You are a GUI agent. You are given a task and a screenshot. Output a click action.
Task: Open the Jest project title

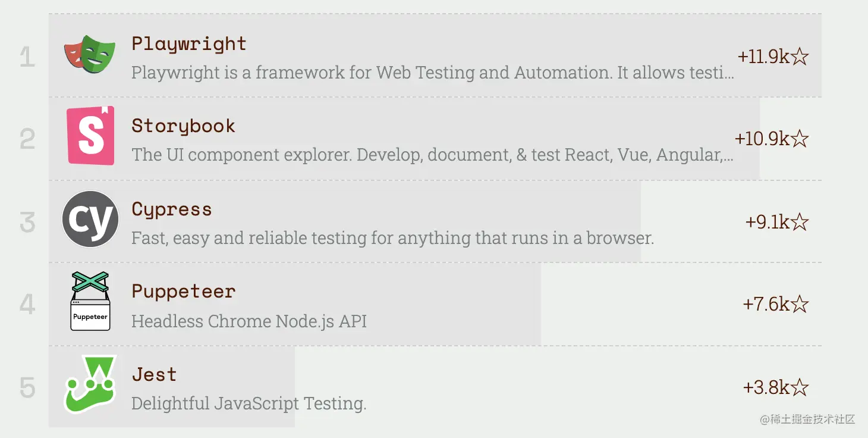154,374
